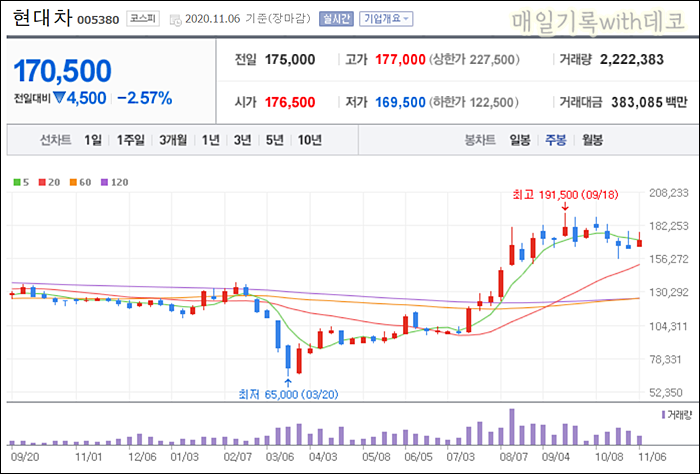
Task: Click the tallest volume bar near 08/07
Action: point(512,427)
